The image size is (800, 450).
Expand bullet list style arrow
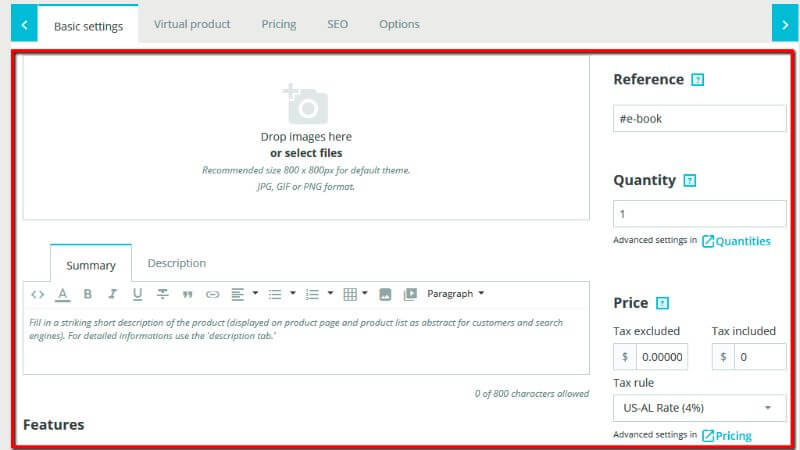(x=292, y=293)
